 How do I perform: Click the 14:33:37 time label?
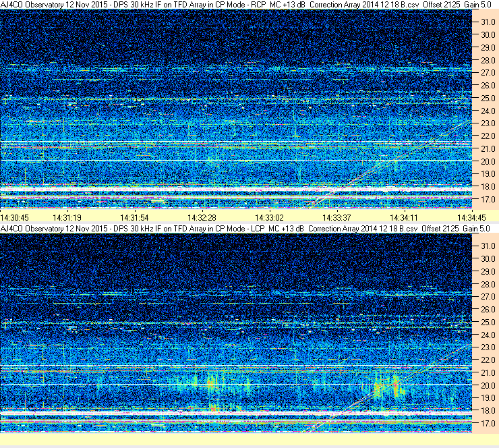point(336,218)
